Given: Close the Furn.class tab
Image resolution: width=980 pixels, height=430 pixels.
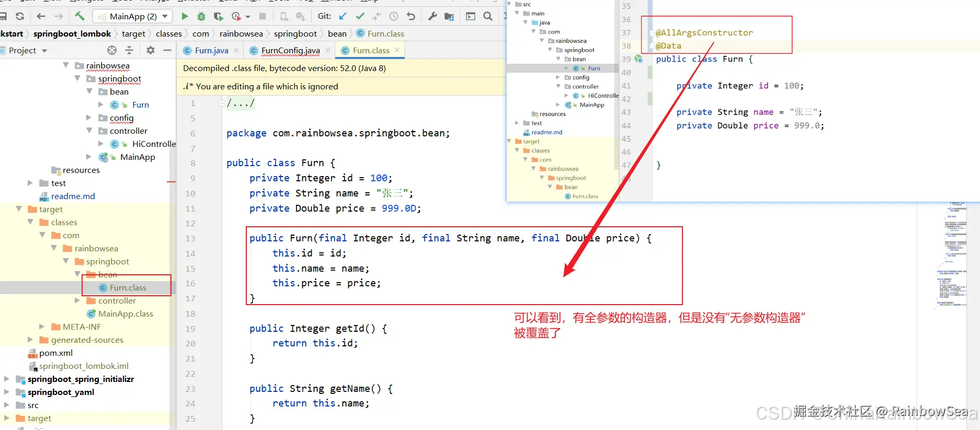Looking at the screenshot, I should pos(397,50).
